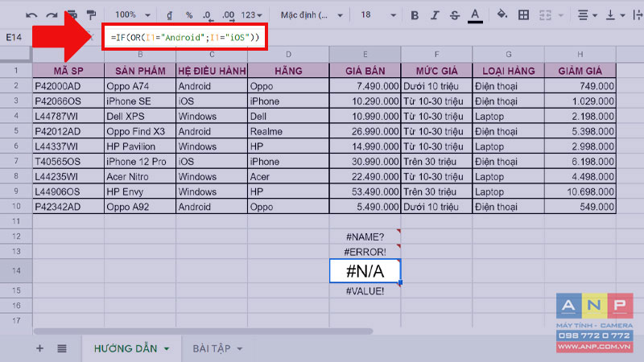Image resolution: width=644 pixels, height=362 pixels.
Task: Format the cell as percent
Action: tap(189, 15)
